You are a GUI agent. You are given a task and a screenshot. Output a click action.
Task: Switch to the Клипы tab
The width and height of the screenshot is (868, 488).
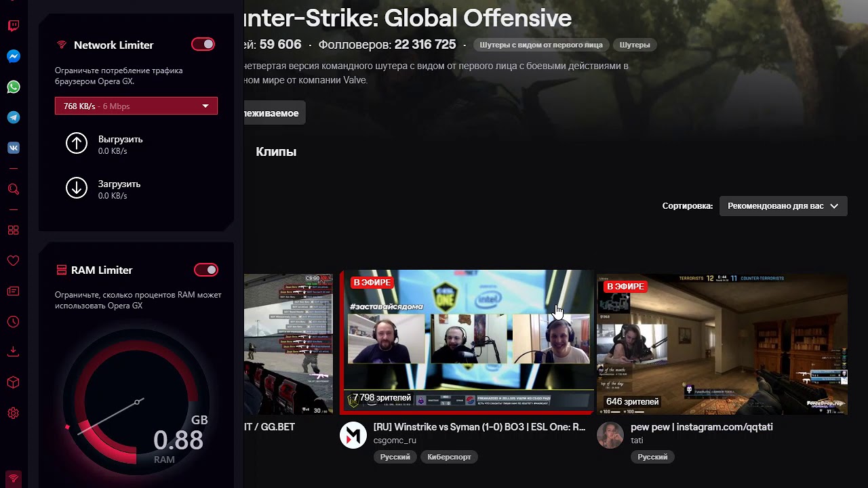pyautogui.click(x=276, y=152)
